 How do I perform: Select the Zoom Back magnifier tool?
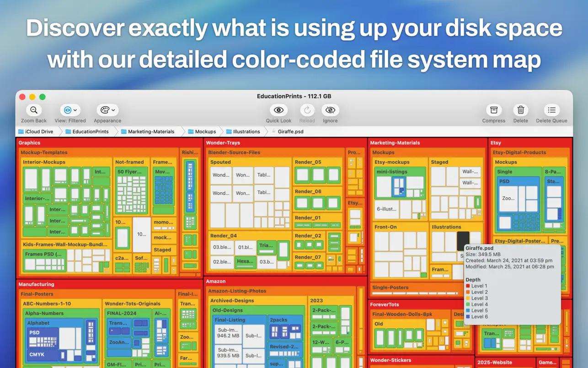[33, 110]
